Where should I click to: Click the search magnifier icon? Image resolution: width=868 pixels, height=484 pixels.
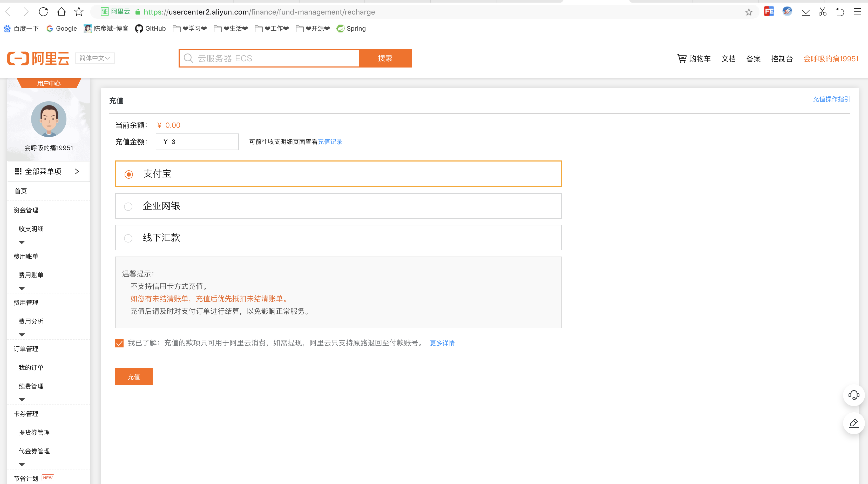(x=188, y=58)
